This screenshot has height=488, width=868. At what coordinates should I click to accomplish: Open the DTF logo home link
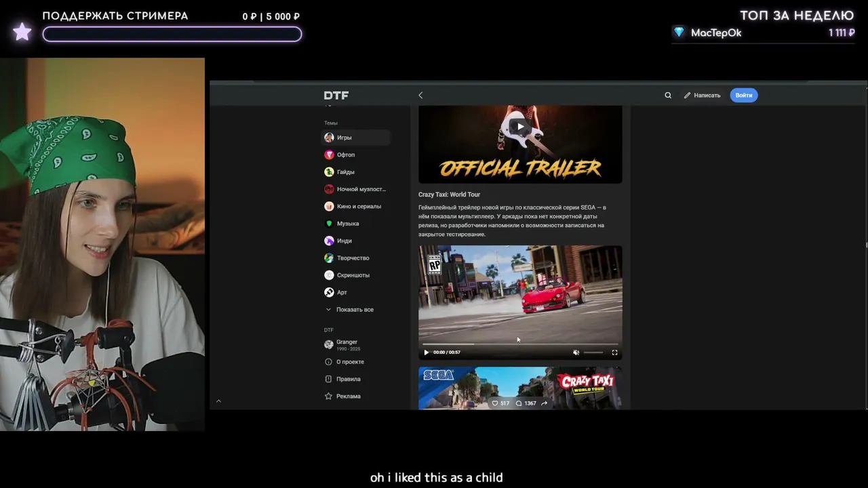[336, 96]
